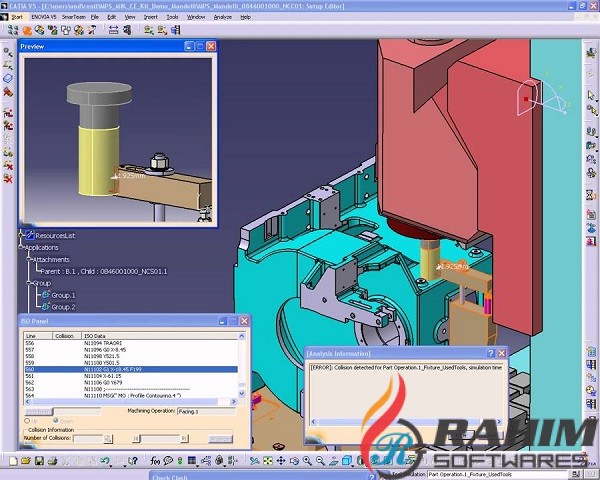Click the ISO list scroll right arrow
Viewport: 600px width, 480px height.
point(233,402)
